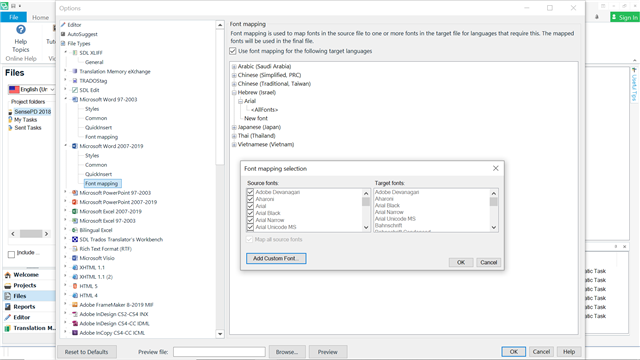Click the Adobe FrameMaker 8-2019 MIF icon
This screenshot has width=640, height=360.
pyautogui.click(x=75, y=305)
